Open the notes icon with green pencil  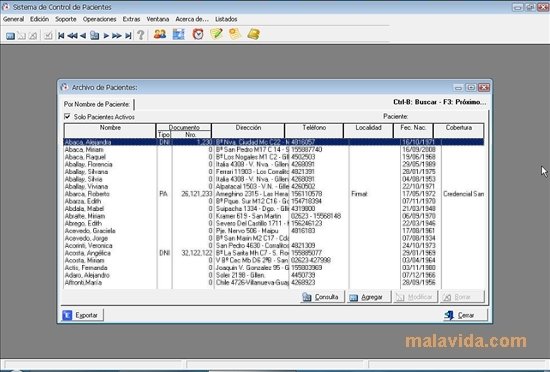pos(216,34)
